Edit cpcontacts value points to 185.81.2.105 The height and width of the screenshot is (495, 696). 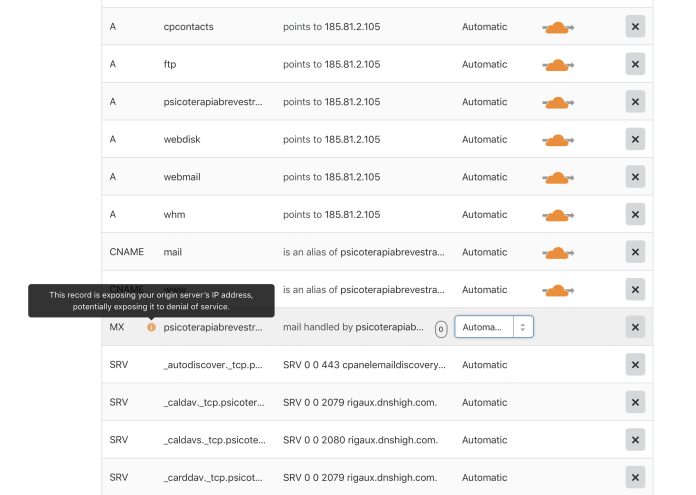pos(332,27)
